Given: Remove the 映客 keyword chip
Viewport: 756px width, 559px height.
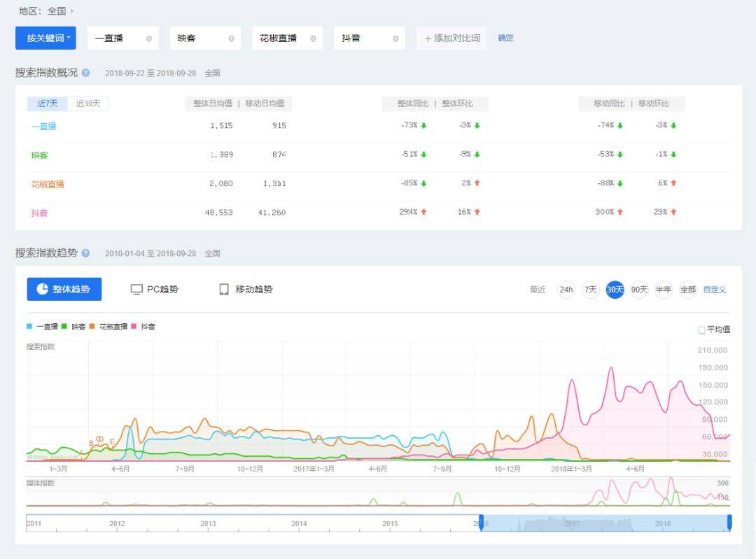Looking at the screenshot, I should (231, 38).
